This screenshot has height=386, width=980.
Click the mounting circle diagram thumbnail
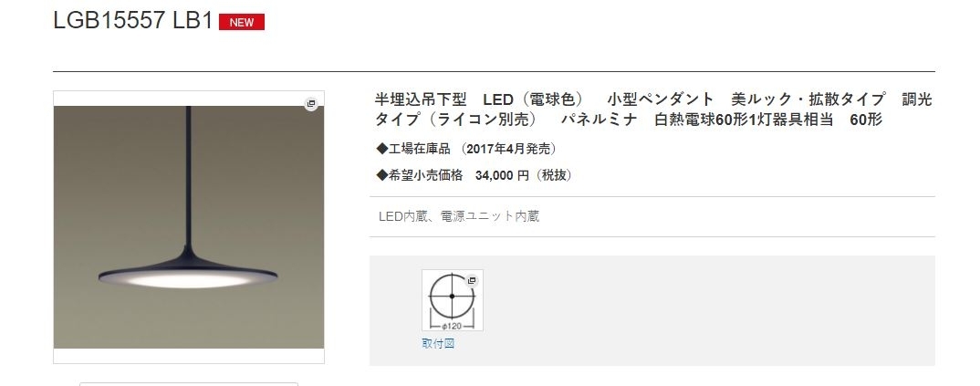coord(452,300)
